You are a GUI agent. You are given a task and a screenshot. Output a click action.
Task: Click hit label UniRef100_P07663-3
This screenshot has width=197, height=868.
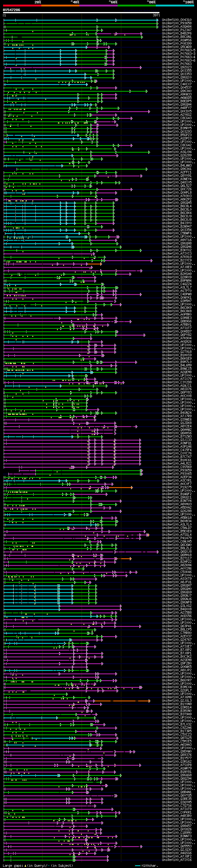(179, 54)
